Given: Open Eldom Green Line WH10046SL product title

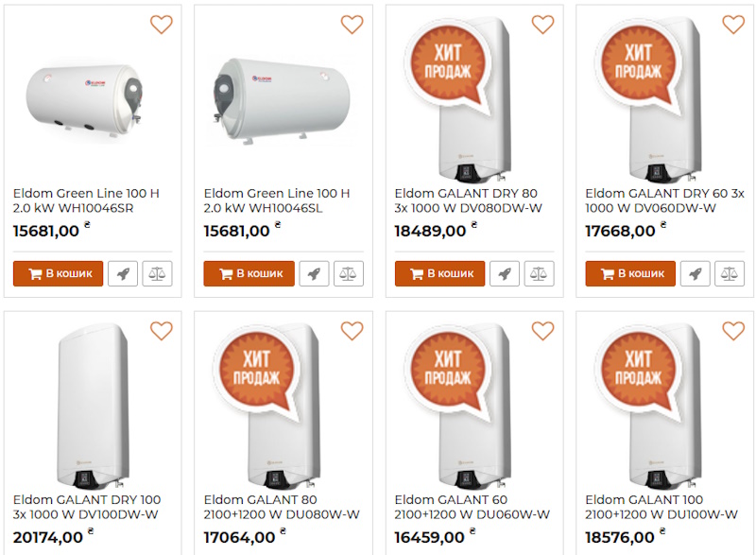Looking at the screenshot, I should tap(277, 200).
